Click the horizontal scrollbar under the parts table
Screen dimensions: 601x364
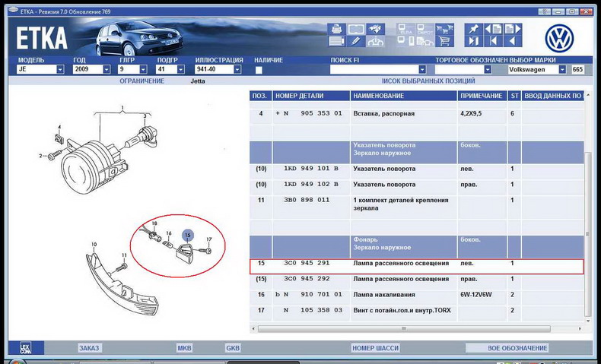[404, 329]
